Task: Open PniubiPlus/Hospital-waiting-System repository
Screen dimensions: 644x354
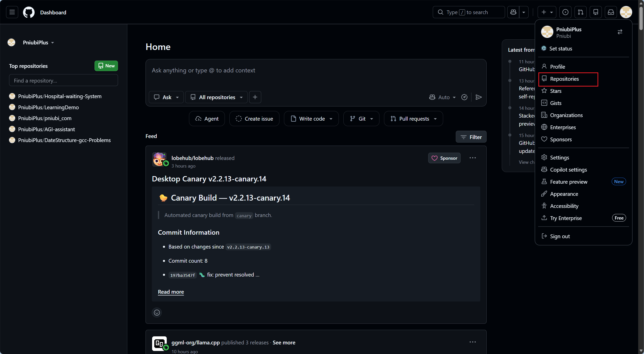Action: click(60, 96)
